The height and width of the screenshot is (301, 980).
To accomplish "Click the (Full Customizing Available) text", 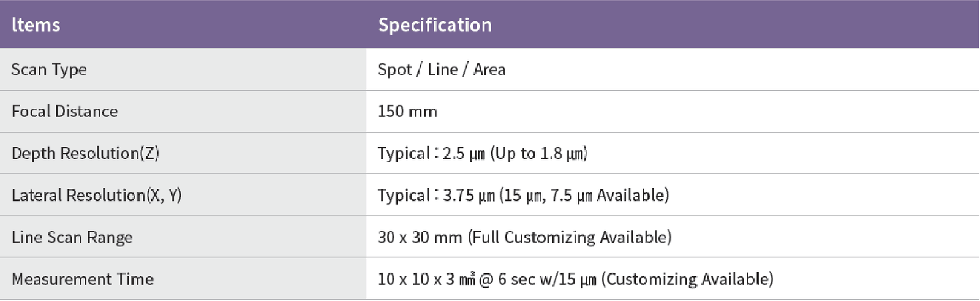I will click(570, 237).
